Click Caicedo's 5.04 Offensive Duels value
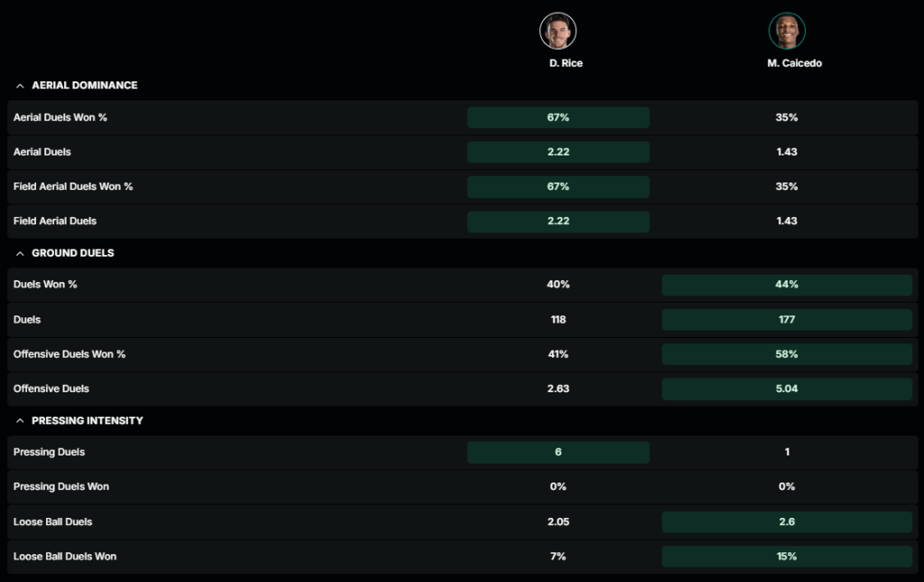 pyautogui.click(x=787, y=389)
